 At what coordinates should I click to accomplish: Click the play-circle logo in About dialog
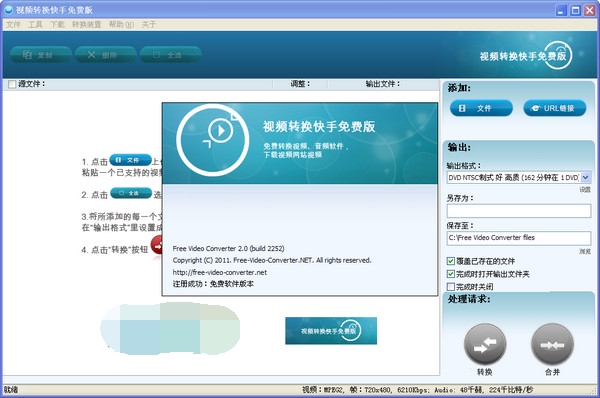tap(213, 140)
